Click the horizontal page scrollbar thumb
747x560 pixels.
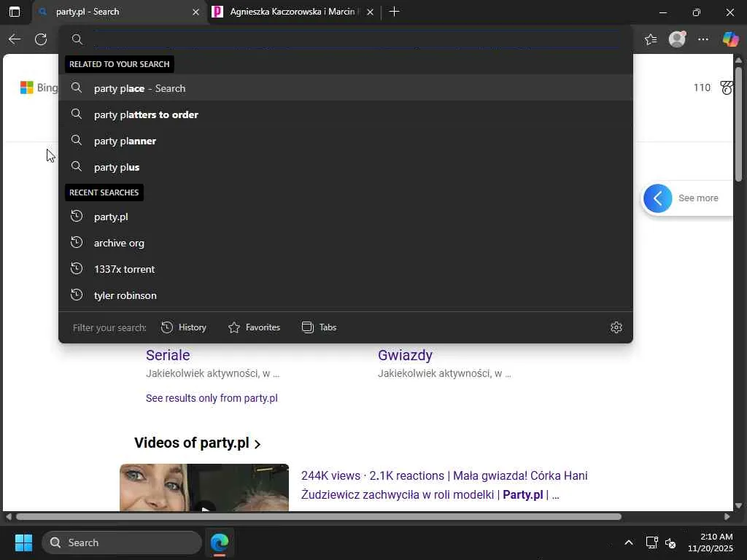(x=319, y=517)
